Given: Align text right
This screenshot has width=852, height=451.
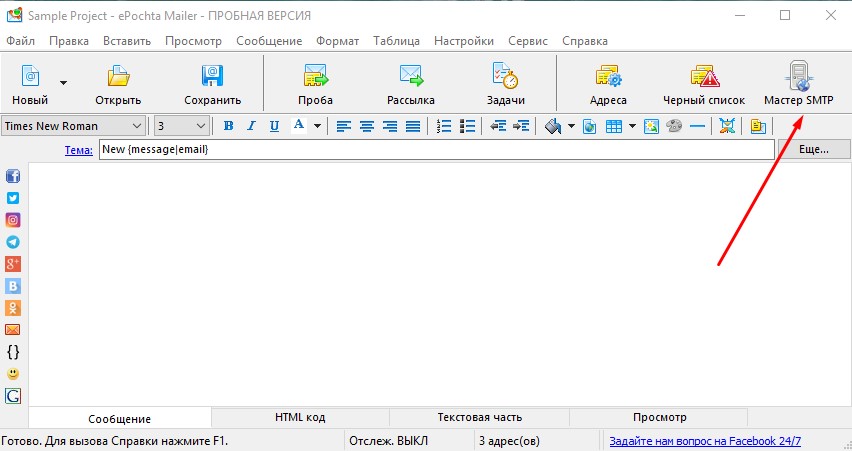Looking at the screenshot, I should point(390,127).
